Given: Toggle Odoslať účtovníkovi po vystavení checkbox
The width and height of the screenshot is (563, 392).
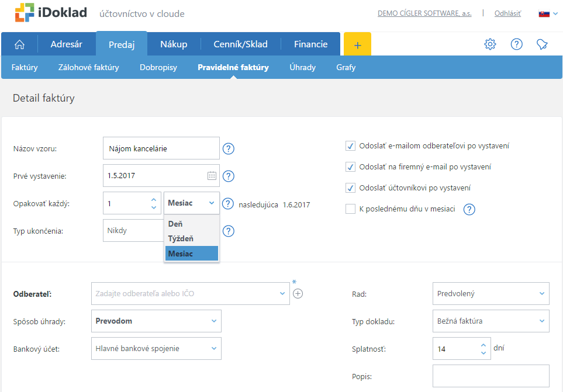Looking at the screenshot, I should click(x=351, y=188).
